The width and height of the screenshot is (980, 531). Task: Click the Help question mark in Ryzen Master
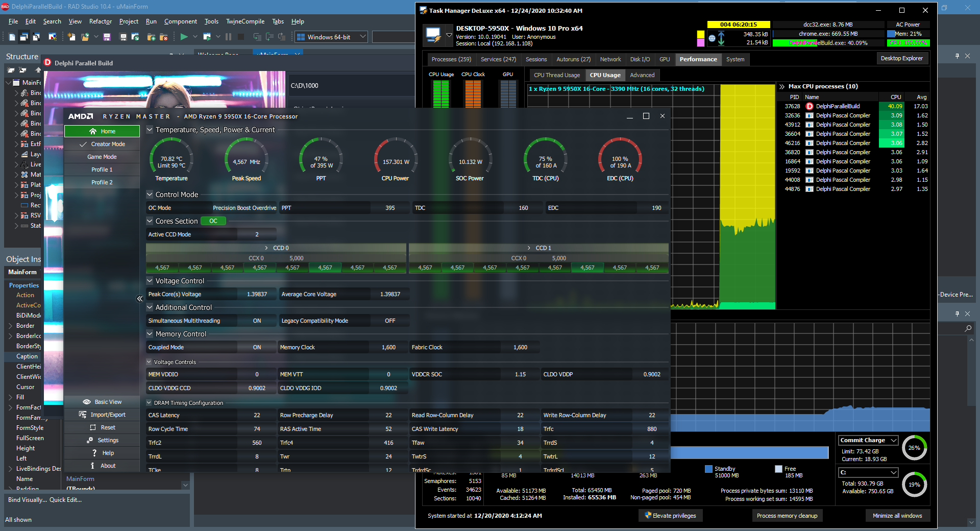point(94,453)
